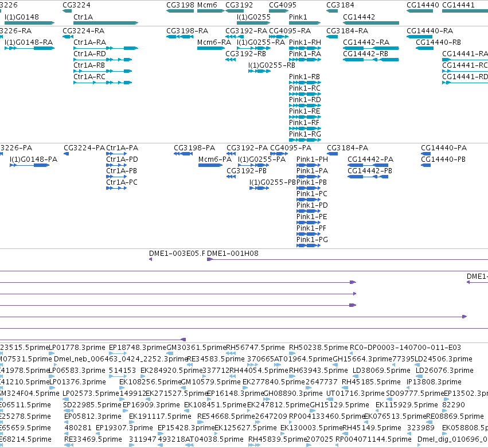
Task: Select the Pink1-RB transcript label
Action: [x=304, y=77]
